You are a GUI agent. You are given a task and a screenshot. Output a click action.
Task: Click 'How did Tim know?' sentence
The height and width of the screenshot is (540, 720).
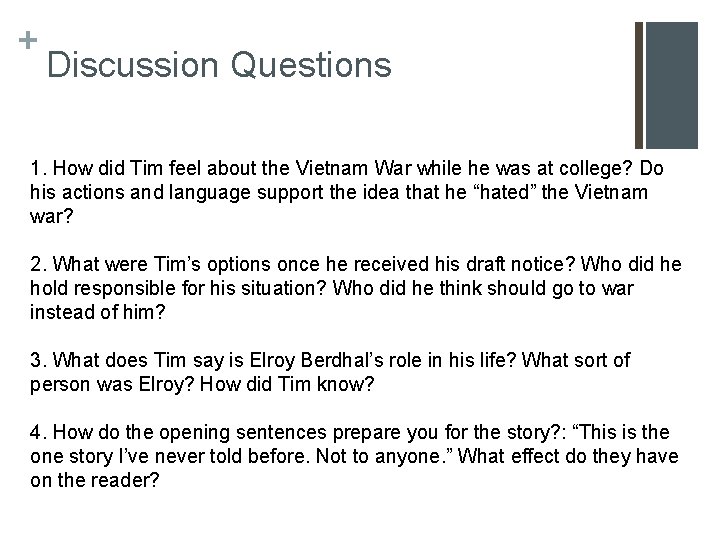click(x=287, y=384)
